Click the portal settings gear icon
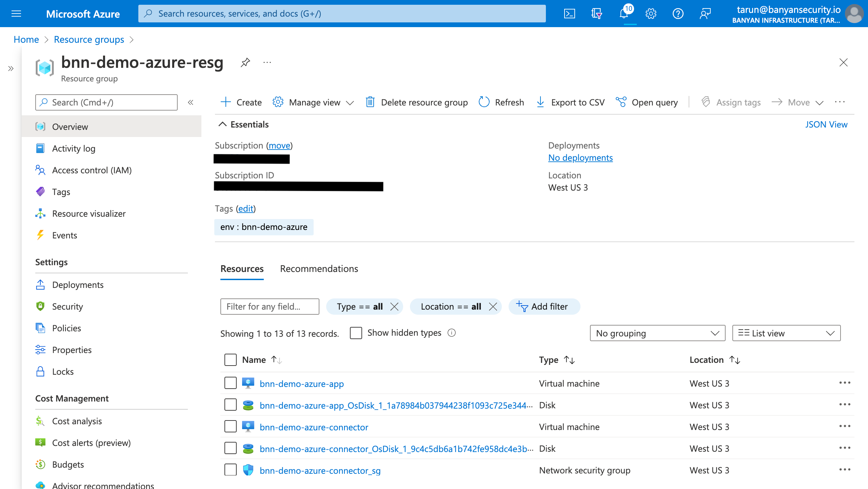This screenshot has height=489, width=868. [651, 14]
